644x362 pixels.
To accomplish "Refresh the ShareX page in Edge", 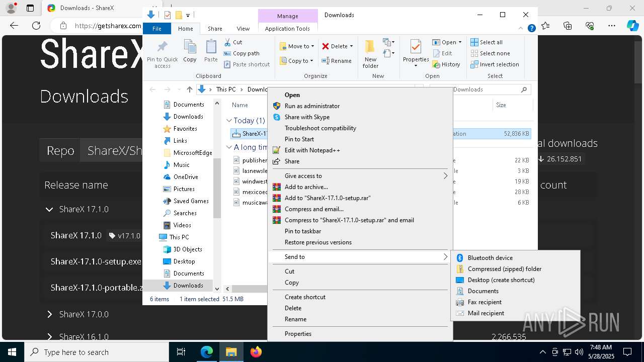I will pyautogui.click(x=36, y=26).
